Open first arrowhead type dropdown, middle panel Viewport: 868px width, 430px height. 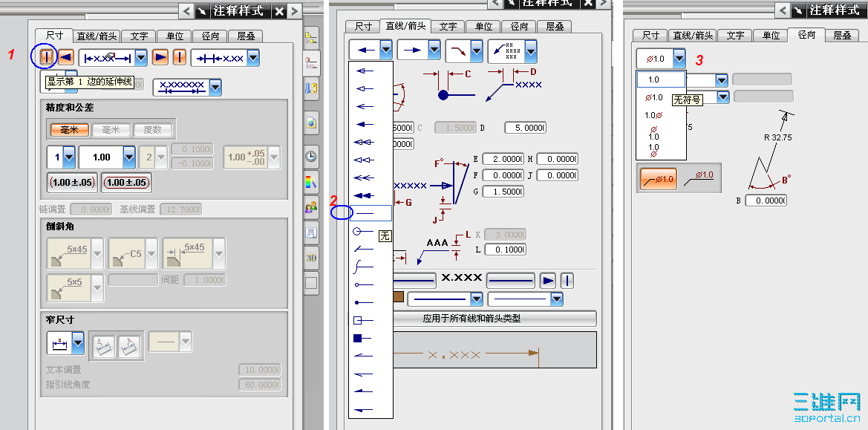386,51
